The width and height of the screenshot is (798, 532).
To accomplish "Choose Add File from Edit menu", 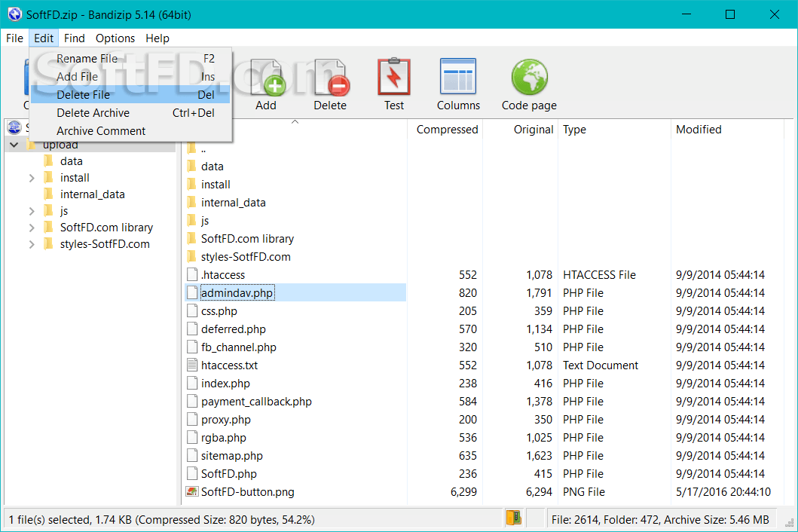I will tap(130, 77).
